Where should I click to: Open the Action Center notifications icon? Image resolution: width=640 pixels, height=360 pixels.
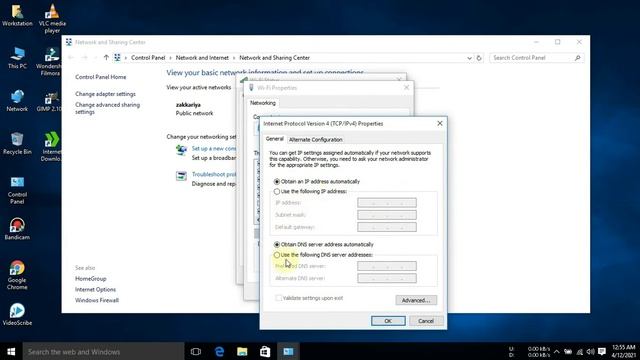(602, 351)
